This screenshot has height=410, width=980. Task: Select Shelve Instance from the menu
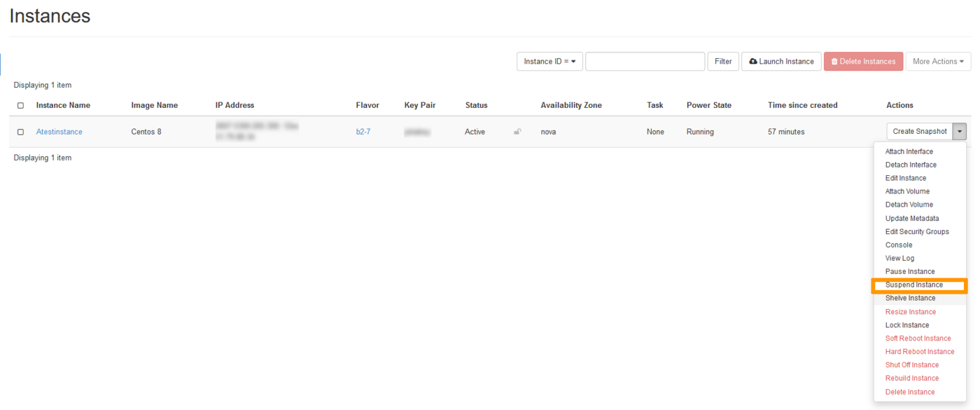point(911,298)
